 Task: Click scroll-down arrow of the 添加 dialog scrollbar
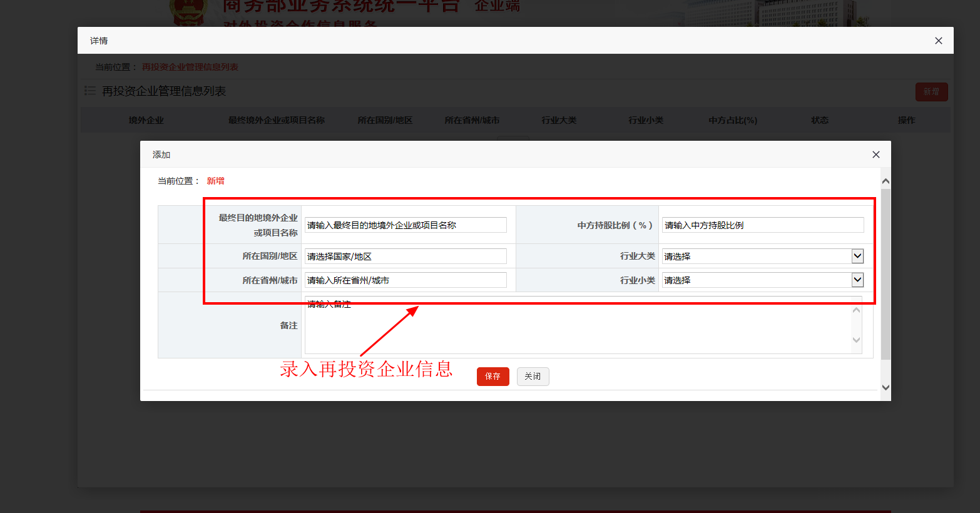pyautogui.click(x=886, y=387)
